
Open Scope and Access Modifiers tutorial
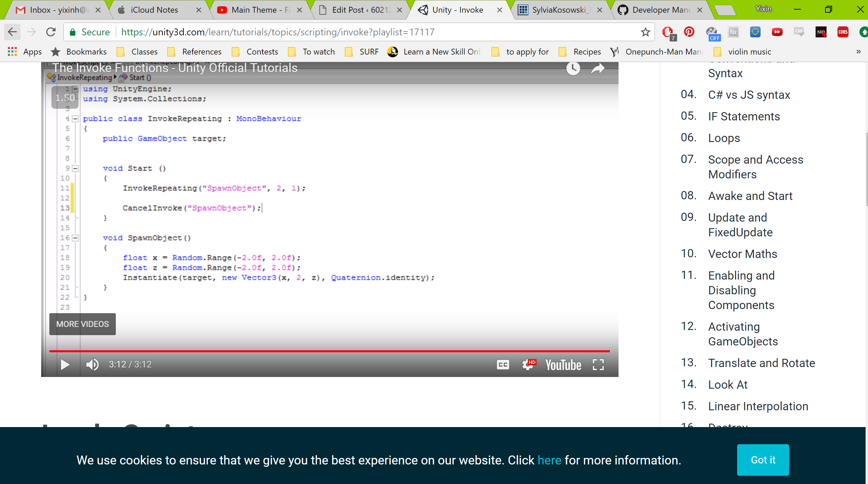756,167
